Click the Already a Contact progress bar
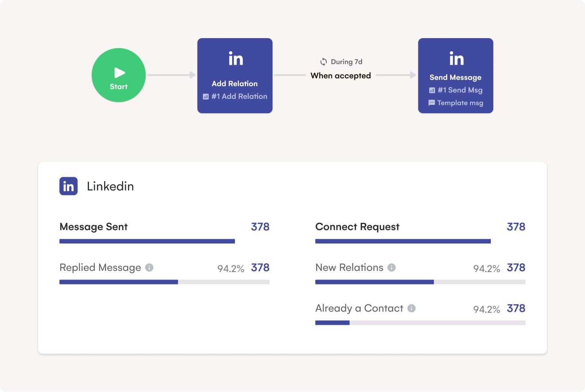This screenshot has height=392, width=585. (420, 323)
